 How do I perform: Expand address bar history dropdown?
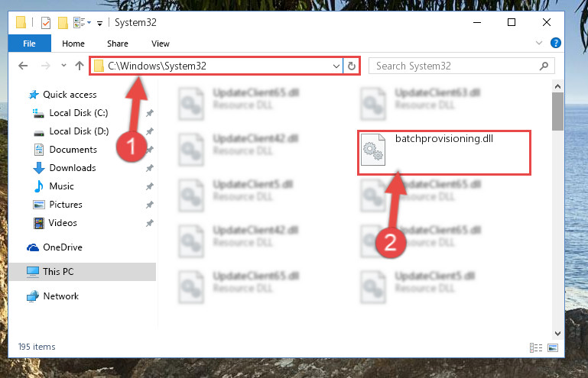pos(336,66)
